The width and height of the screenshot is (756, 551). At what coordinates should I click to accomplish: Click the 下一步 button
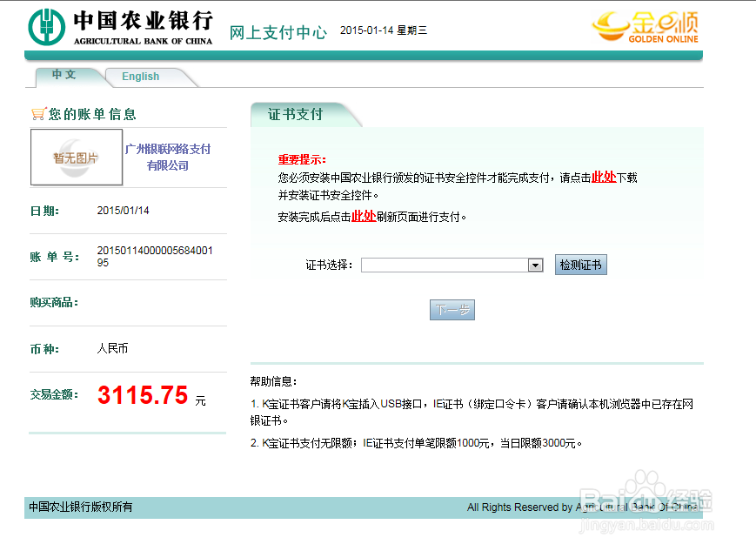pyautogui.click(x=452, y=310)
